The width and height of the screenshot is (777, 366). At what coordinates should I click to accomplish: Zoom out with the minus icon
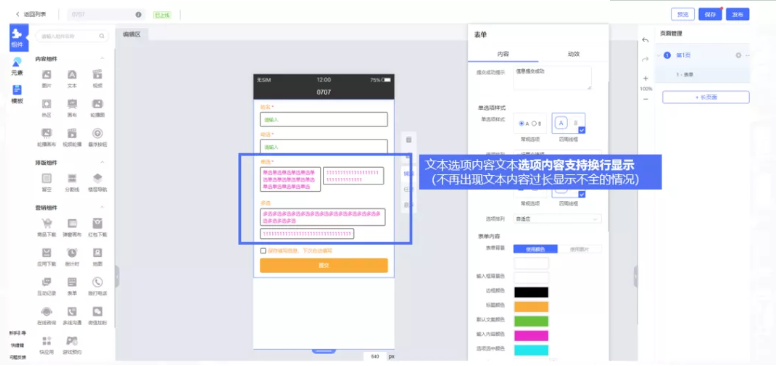pyautogui.click(x=645, y=99)
